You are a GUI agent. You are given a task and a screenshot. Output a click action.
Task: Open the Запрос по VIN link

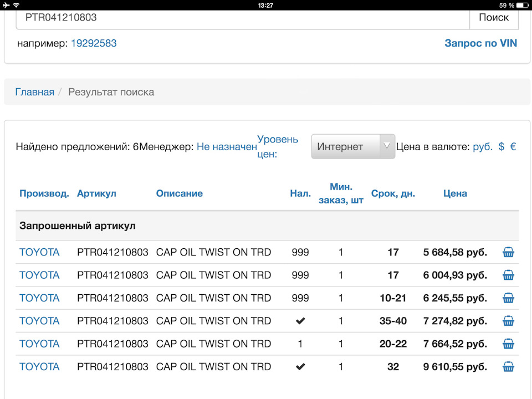pyautogui.click(x=480, y=43)
